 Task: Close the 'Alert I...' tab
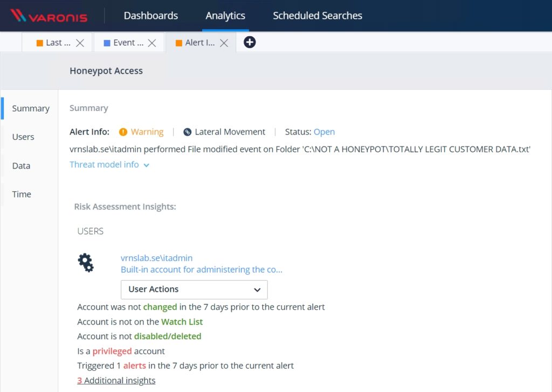(224, 43)
